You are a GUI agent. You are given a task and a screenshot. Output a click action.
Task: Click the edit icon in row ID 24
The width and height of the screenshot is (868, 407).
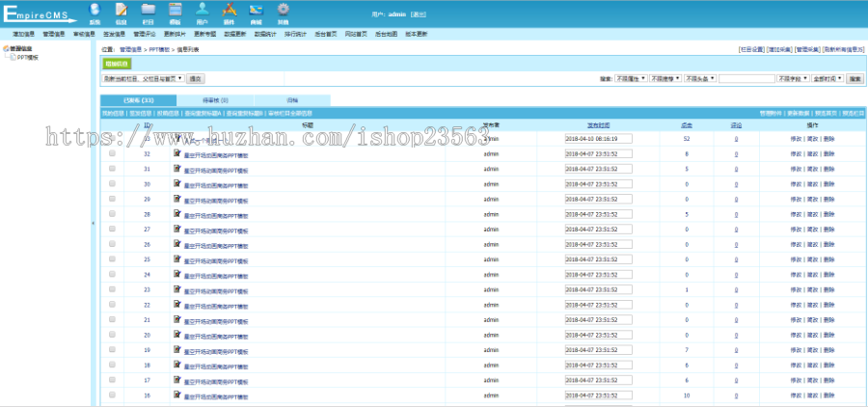pos(177,274)
